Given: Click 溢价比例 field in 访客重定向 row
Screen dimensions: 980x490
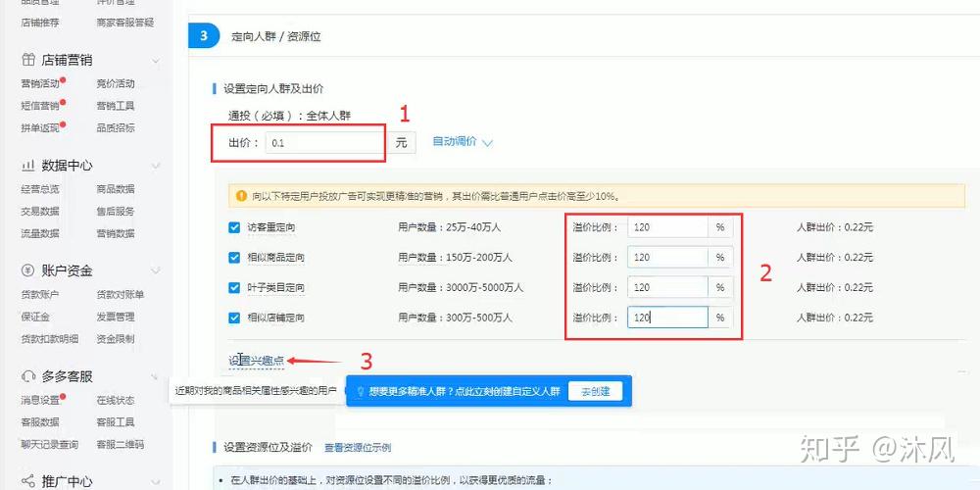Looking at the screenshot, I should pos(667,227).
